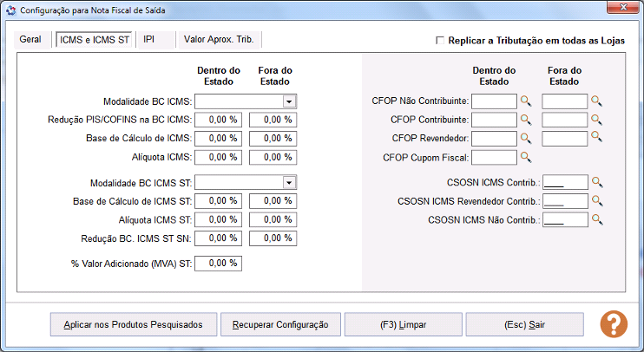The height and width of the screenshot is (352, 644).
Task: Click magnifier next to CFOP Cupom Fiscal
Action: [x=526, y=157]
